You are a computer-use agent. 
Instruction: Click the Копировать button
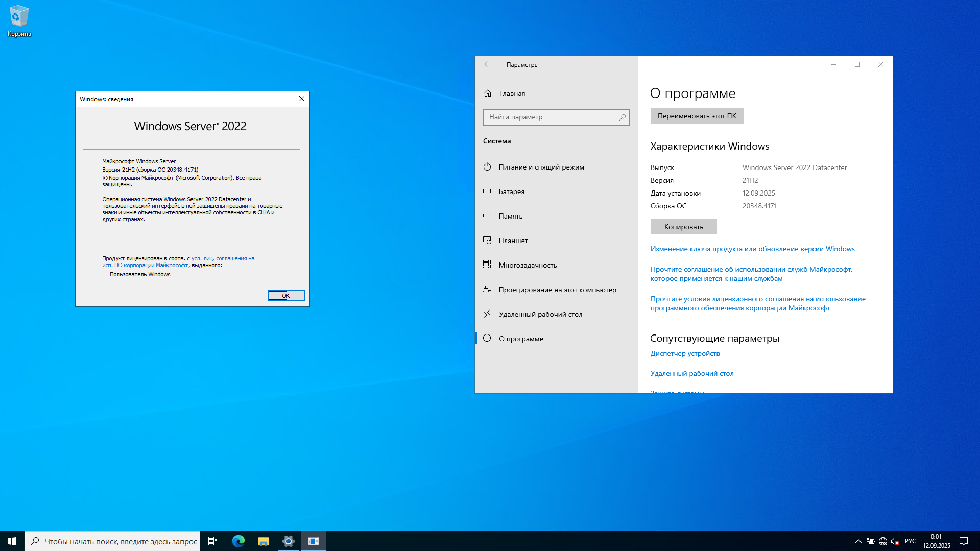683,227
